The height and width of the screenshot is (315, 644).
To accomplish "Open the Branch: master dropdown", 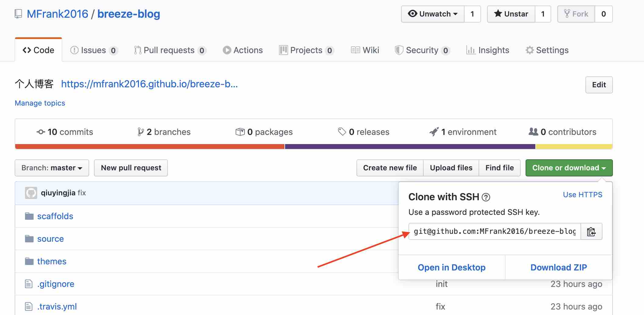I will pos(52,168).
